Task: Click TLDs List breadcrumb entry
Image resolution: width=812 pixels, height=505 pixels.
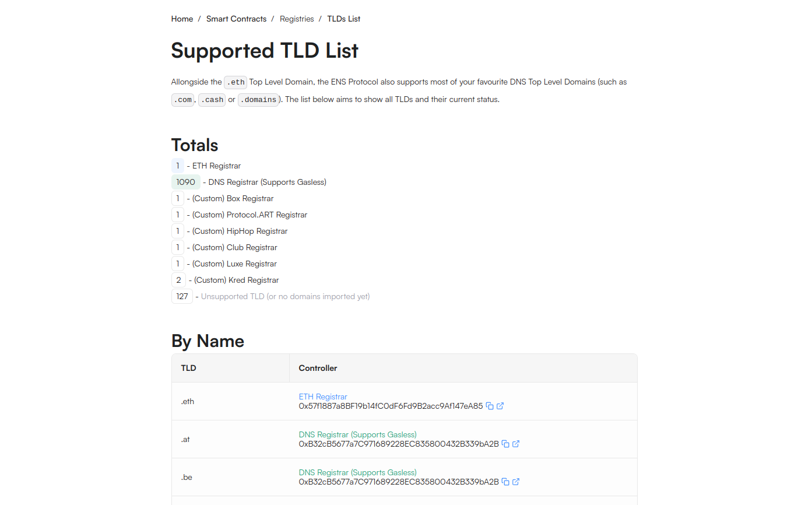Action: click(x=343, y=19)
